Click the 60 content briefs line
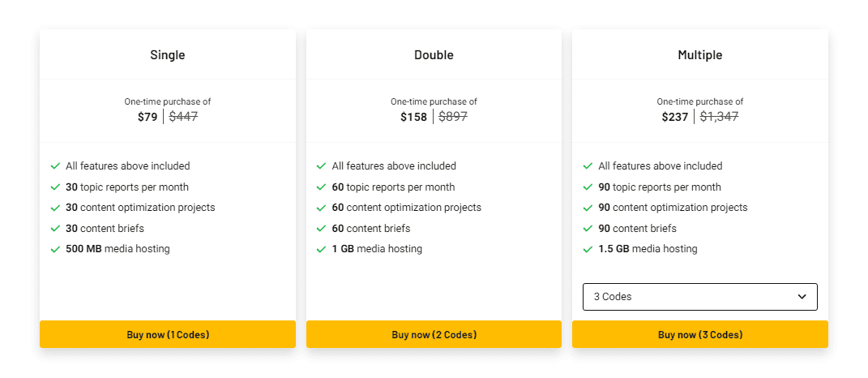The image size is (868, 378). [371, 229]
